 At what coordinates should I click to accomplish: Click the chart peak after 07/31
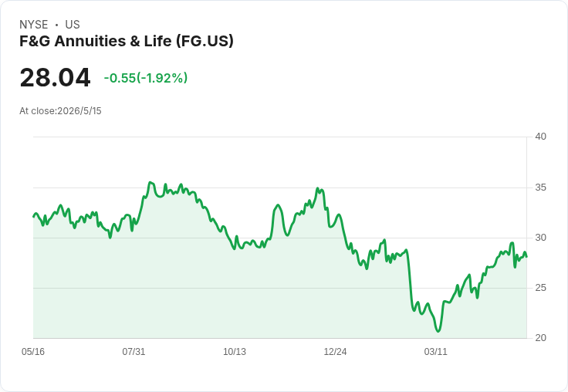tap(150, 183)
